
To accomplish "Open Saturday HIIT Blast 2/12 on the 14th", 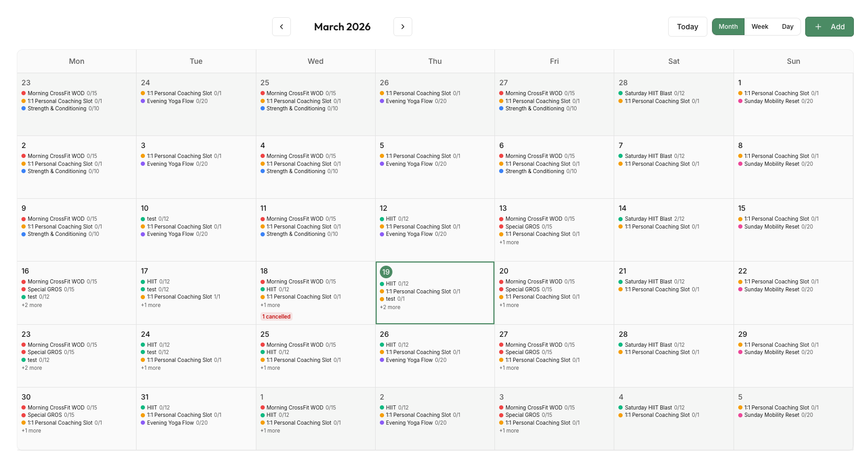I will (651, 219).
